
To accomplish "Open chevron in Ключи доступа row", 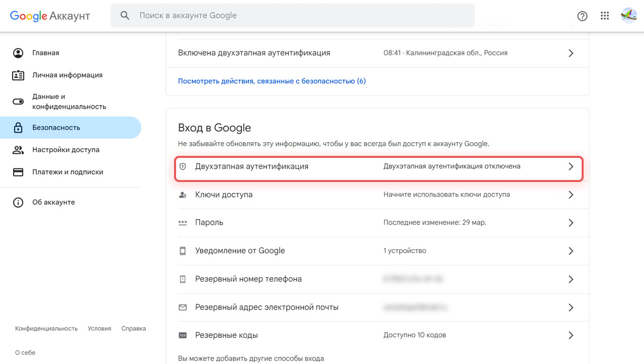I will click(x=571, y=195).
